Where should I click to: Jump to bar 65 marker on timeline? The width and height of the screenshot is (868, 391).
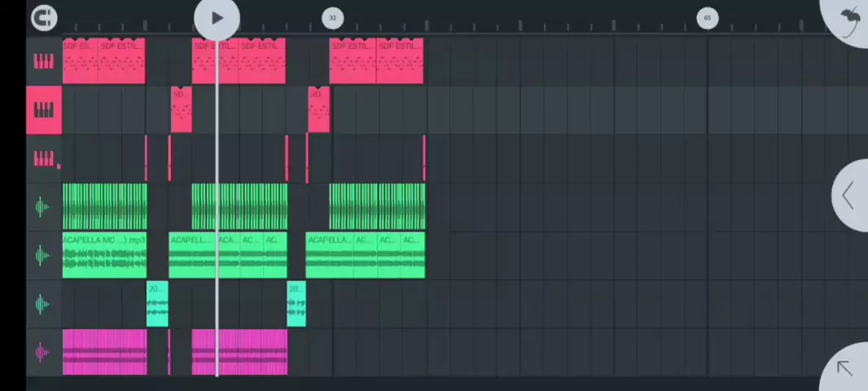point(707,18)
